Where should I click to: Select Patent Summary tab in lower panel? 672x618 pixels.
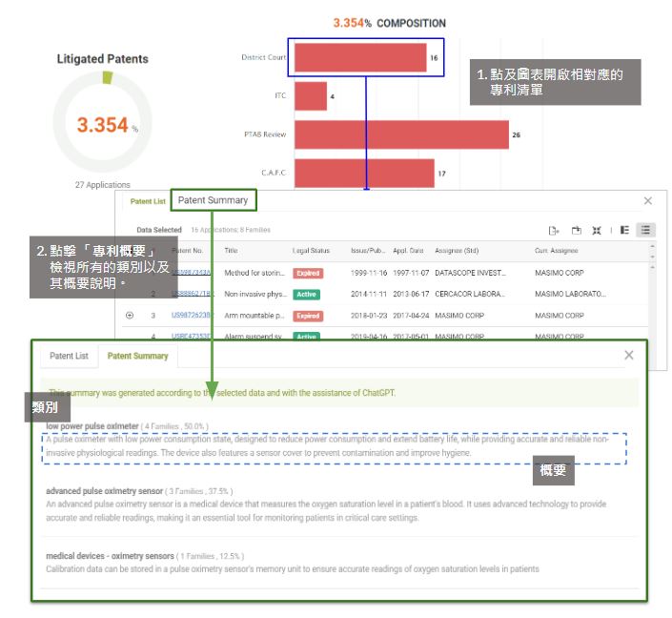tap(137, 356)
